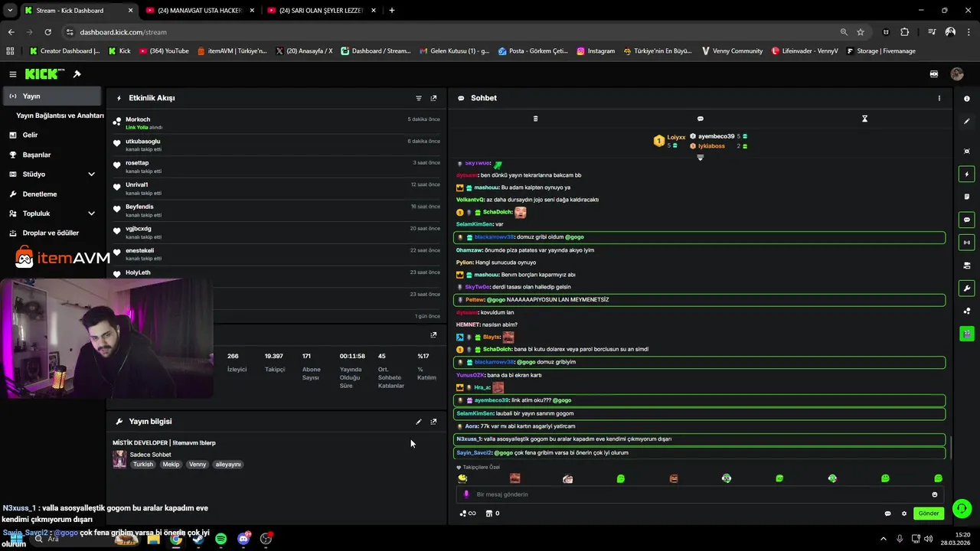Open the Instagram bookmark
This screenshot has height=551, width=980.
596,51
